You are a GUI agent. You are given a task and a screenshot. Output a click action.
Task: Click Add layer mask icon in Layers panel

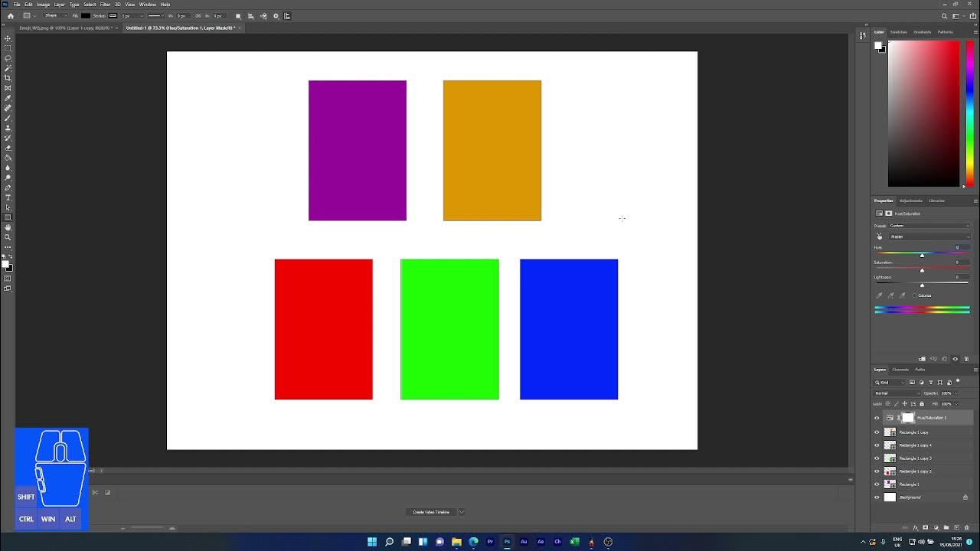click(x=926, y=527)
